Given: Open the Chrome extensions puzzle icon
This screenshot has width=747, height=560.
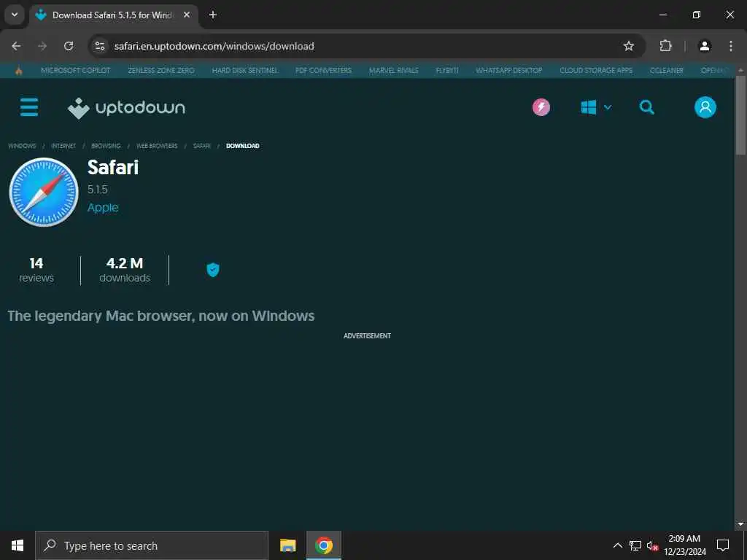Looking at the screenshot, I should (665, 46).
